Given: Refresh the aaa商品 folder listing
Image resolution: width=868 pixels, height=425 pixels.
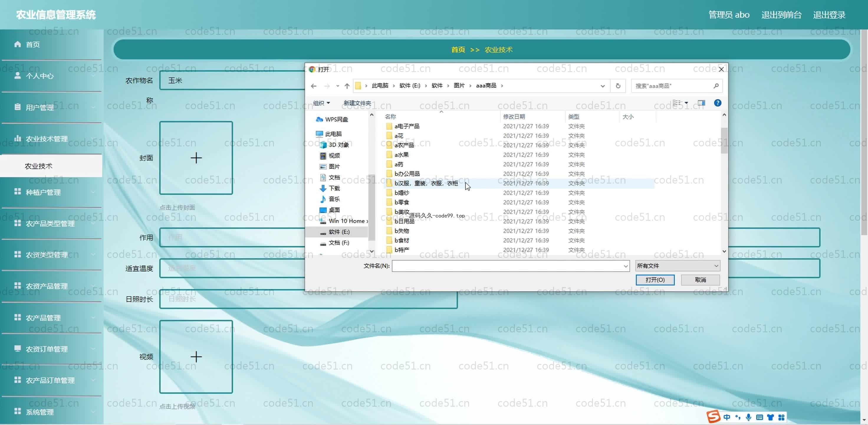Looking at the screenshot, I should coord(618,86).
